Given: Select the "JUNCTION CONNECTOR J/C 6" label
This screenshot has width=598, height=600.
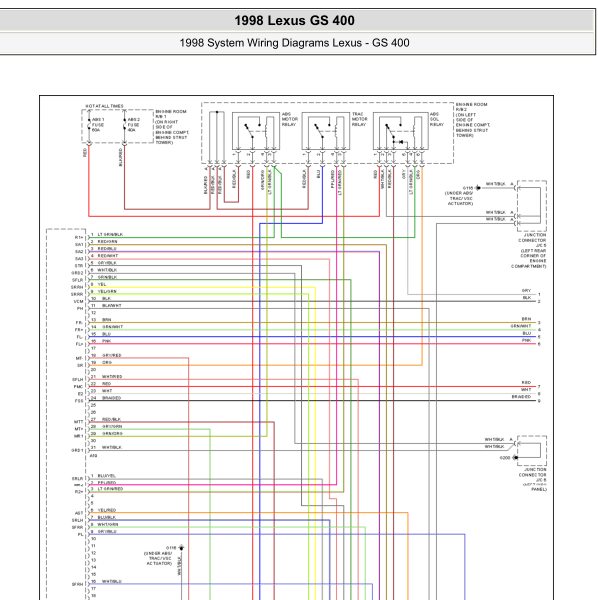Looking at the screenshot, I should (x=533, y=474).
